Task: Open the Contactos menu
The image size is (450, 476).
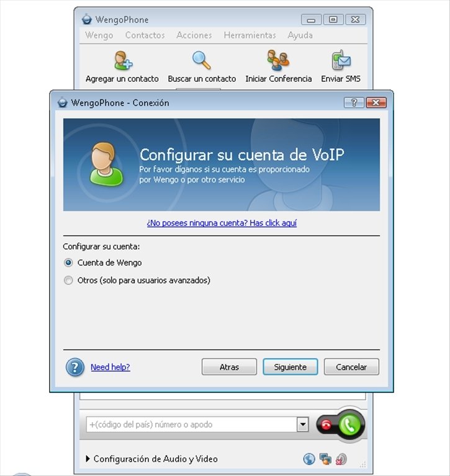Action: click(x=145, y=35)
